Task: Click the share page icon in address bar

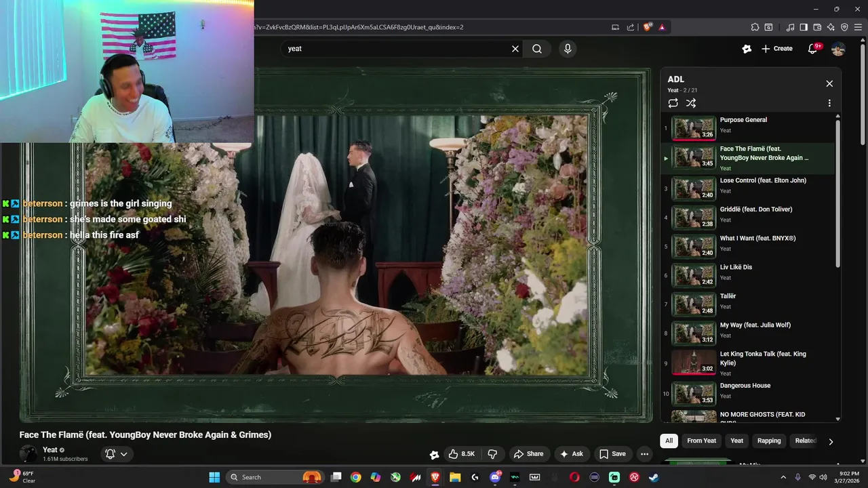Action: pyautogui.click(x=631, y=27)
